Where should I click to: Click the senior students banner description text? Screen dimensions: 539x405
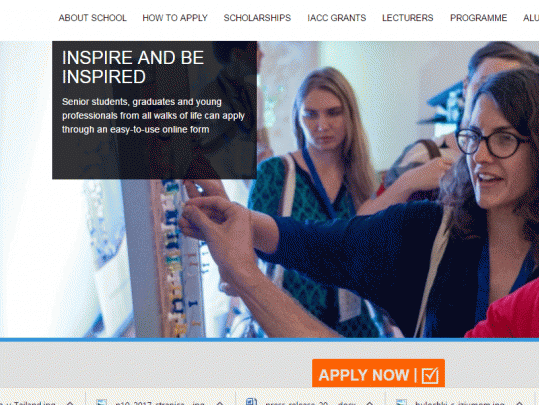153,116
